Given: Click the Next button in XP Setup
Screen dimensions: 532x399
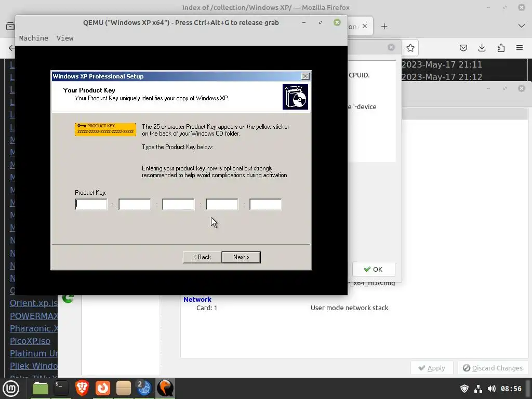Looking at the screenshot, I should 241,257.
